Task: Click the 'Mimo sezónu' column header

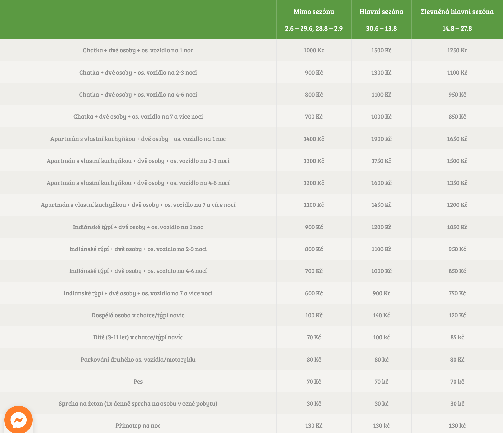Action: (x=313, y=12)
